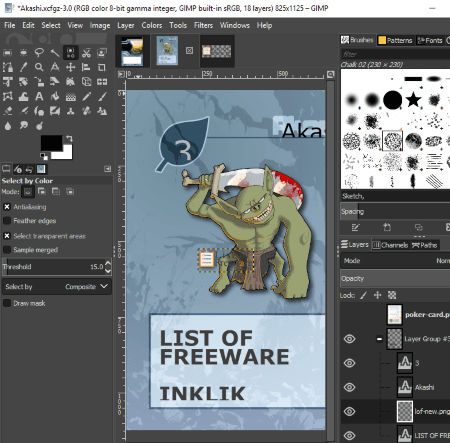Collapse Layer Group #3 with minus expander

tap(379, 339)
